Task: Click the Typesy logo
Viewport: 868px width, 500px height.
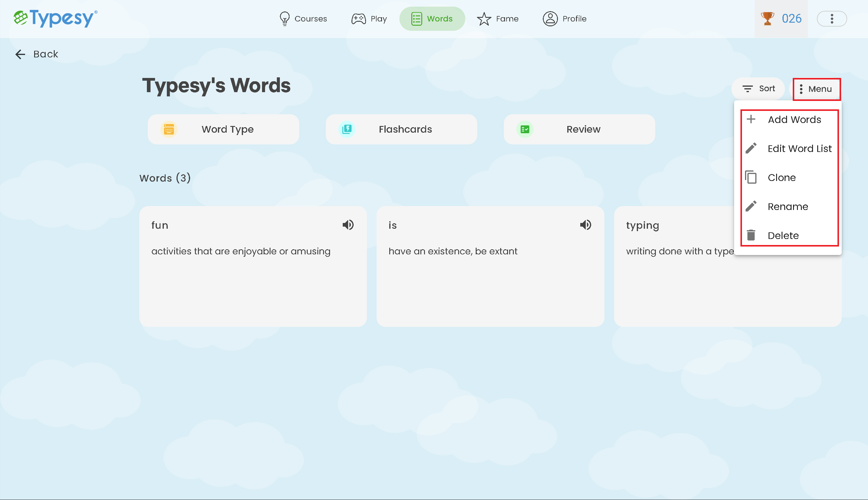Action: pyautogui.click(x=54, y=18)
